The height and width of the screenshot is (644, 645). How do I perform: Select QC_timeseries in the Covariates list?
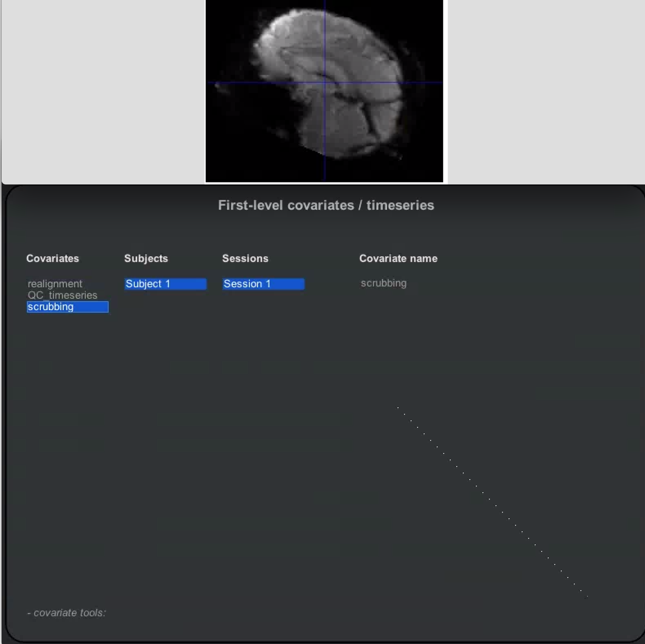coord(62,295)
